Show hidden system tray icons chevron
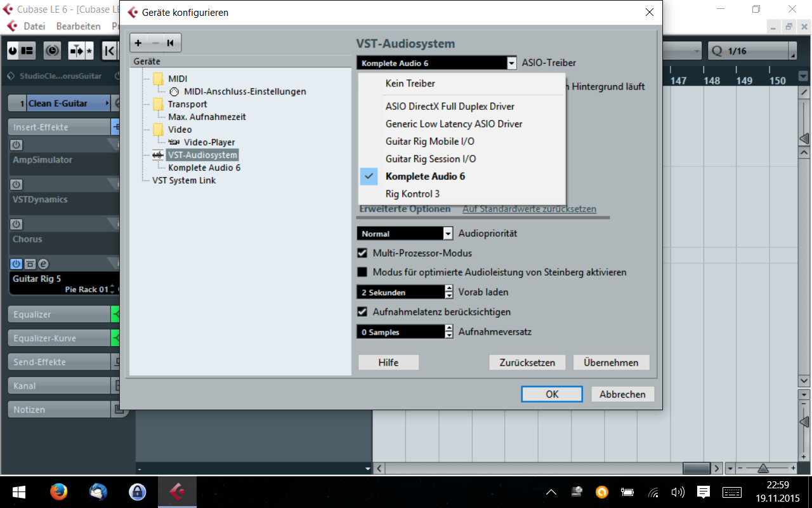 [551, 492]
